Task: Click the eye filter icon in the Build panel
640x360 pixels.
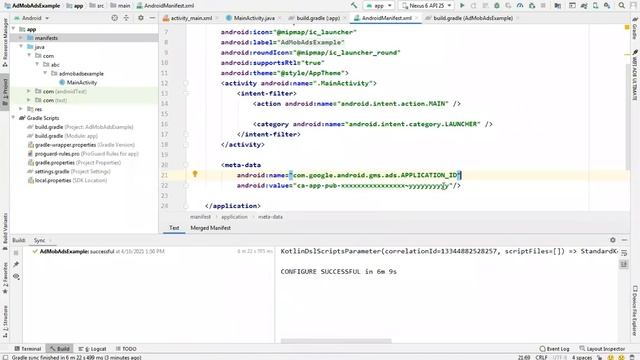Action: click(16, 276)
